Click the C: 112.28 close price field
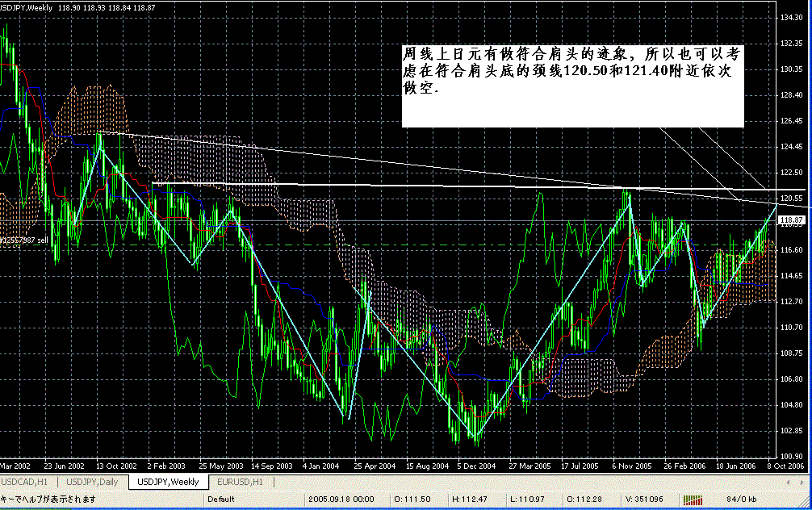 click(x=583, y=499)
